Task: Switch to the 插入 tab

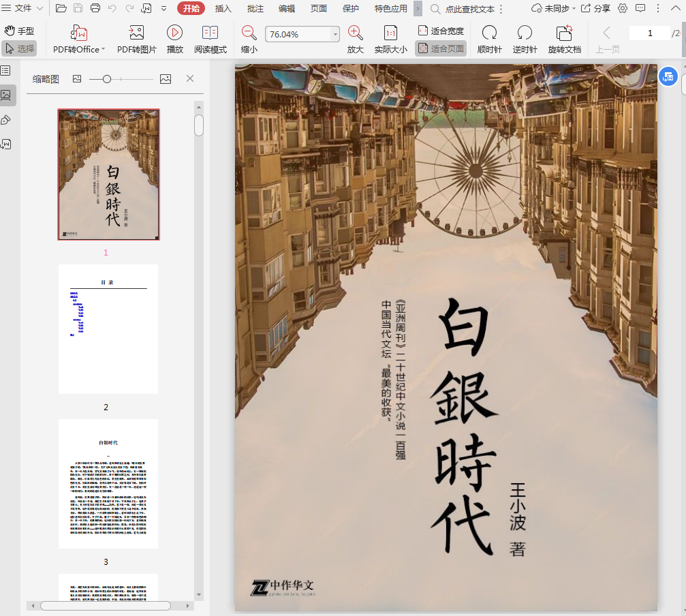Action: pyautogui.click(x=223, y=9)
